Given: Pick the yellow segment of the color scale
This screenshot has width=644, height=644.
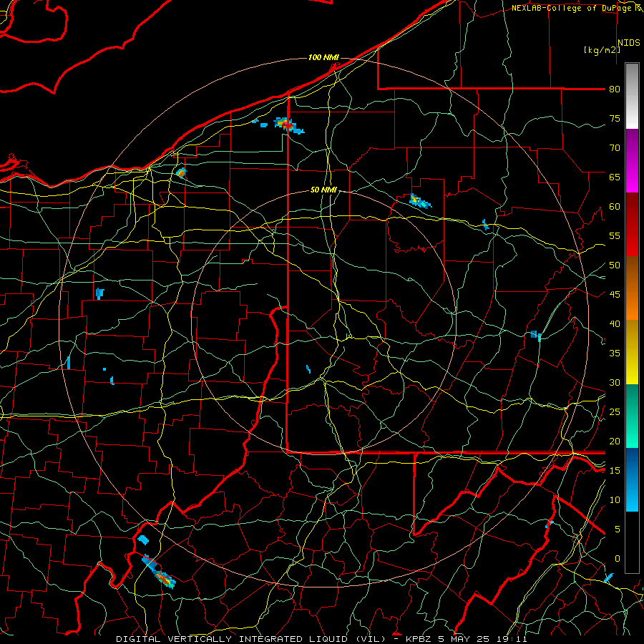Looking at the screenshot, I should pyautogui.click(x=632, y=352).
